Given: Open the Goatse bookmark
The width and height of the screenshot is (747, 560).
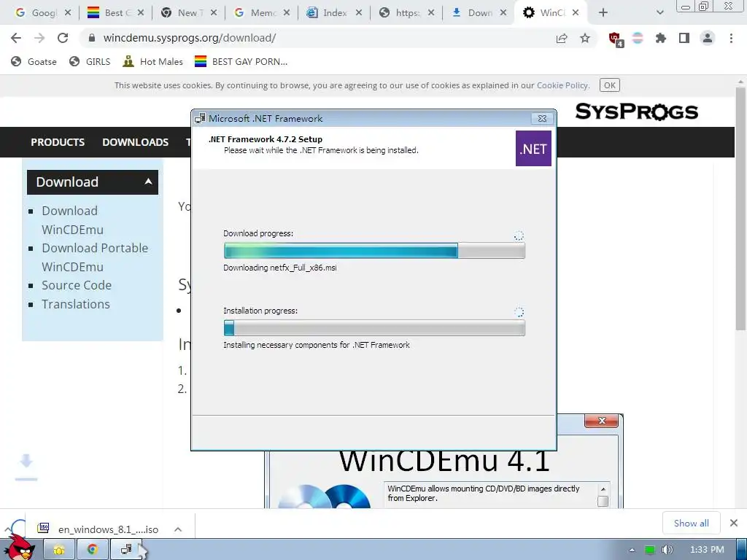Looking at the screenshot, I should (x=34, y=61).
